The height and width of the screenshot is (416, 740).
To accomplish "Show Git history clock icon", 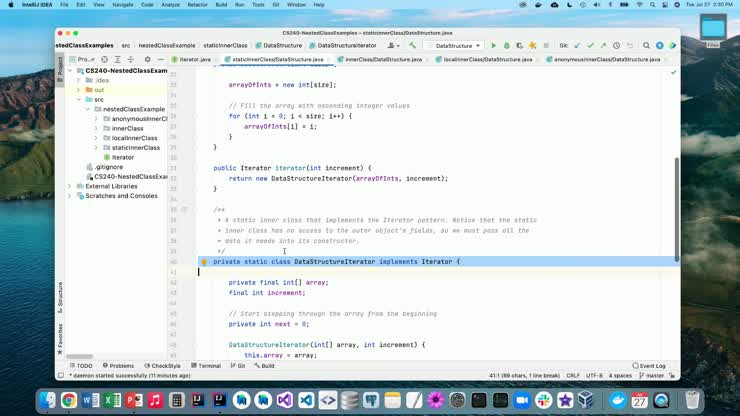I will [616, 46].
